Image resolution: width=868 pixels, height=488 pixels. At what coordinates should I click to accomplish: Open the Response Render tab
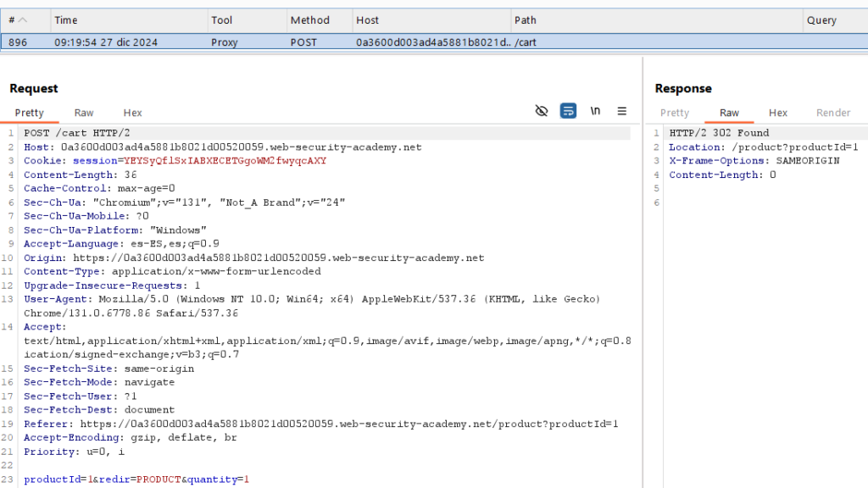tap(833, 113)
